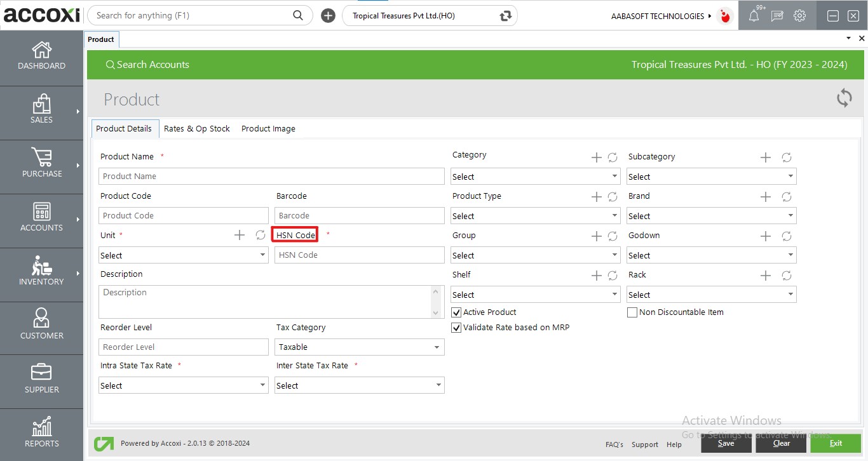868x461 pixels.
Task: Click the quick-add plus icon beside search
Action: (x=328, y=16)
